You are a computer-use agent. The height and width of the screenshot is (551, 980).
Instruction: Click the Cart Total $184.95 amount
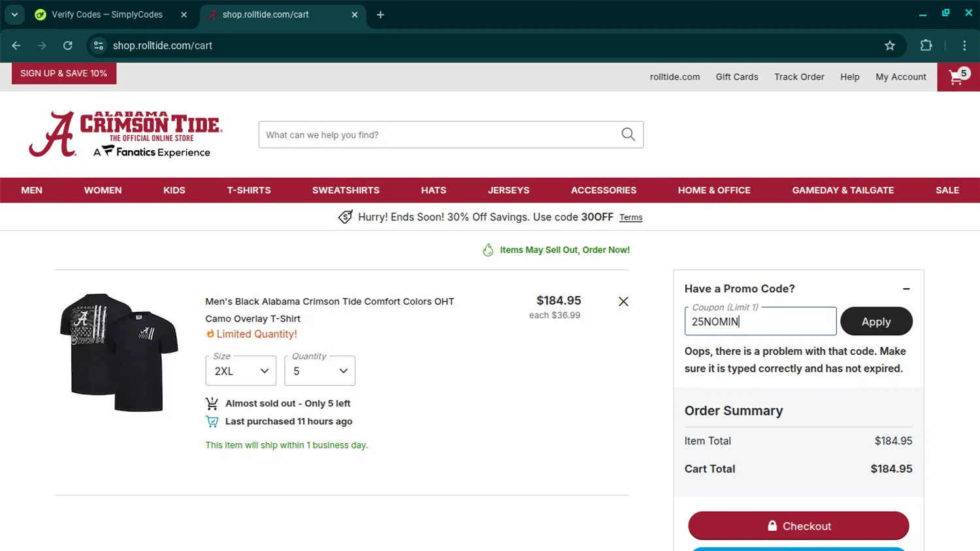click(891, 469)
